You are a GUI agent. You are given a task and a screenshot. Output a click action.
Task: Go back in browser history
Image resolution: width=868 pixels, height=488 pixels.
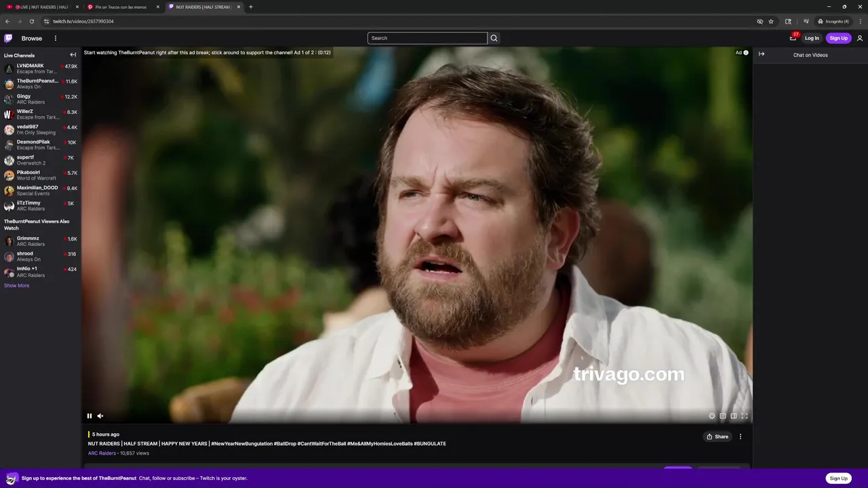[7, 21]
